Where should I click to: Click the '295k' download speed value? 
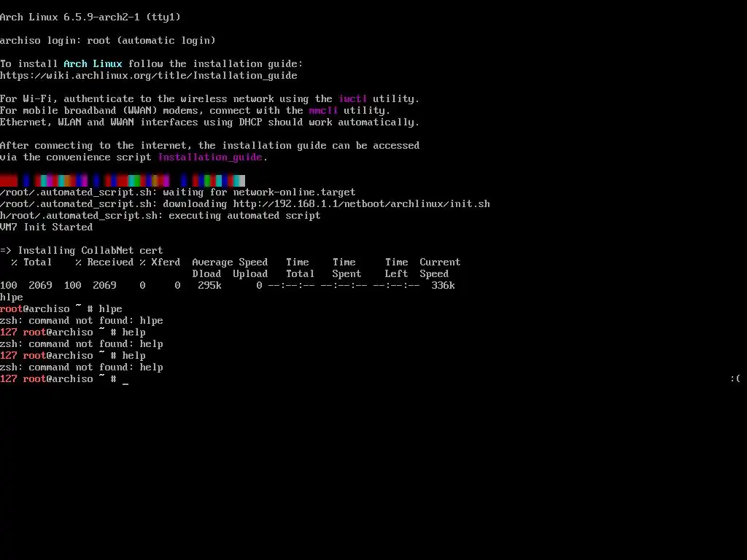[x=209, y=285]
